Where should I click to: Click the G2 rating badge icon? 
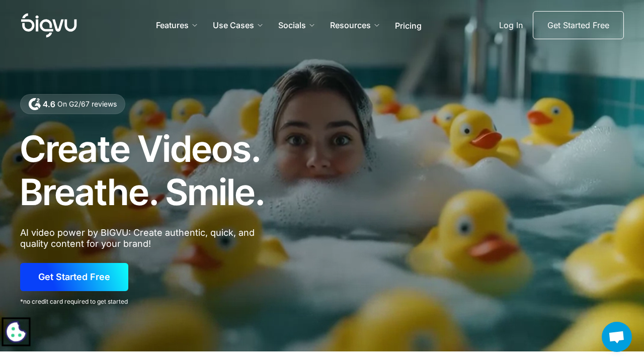click(x=34, y=104)
